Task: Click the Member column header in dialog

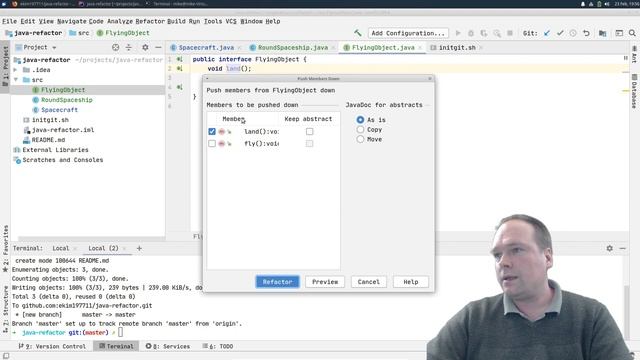Action: (233, 119)
